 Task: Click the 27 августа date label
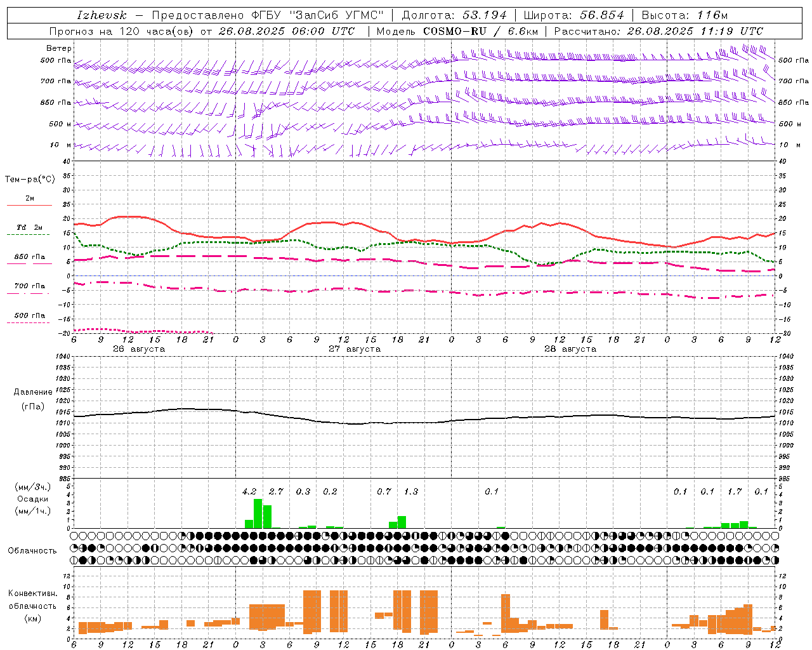point(355,349)
